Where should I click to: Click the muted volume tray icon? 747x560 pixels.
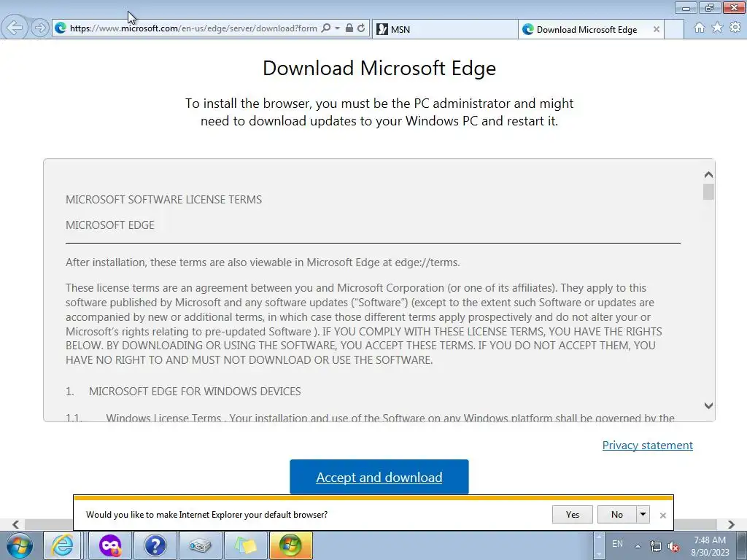coord(673,547)
